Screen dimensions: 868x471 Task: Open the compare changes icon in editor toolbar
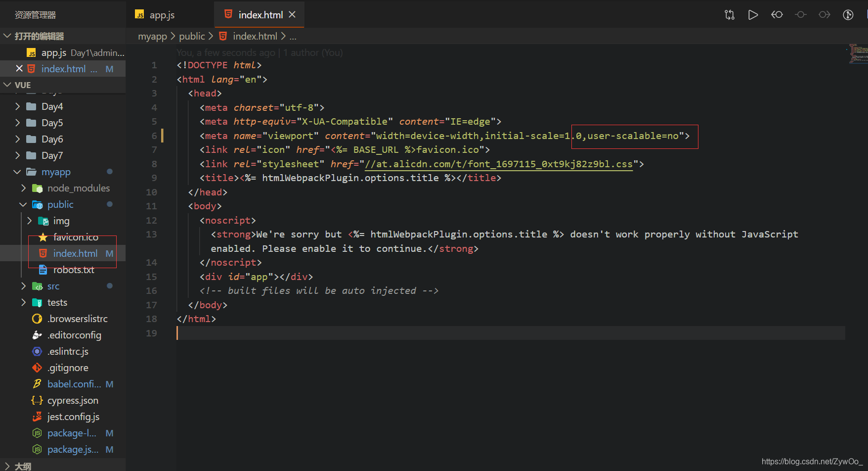click(730, 15)
